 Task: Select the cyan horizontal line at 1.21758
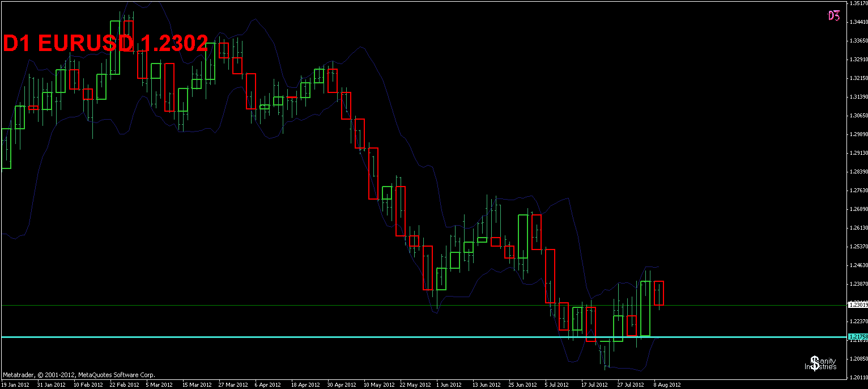424,337
